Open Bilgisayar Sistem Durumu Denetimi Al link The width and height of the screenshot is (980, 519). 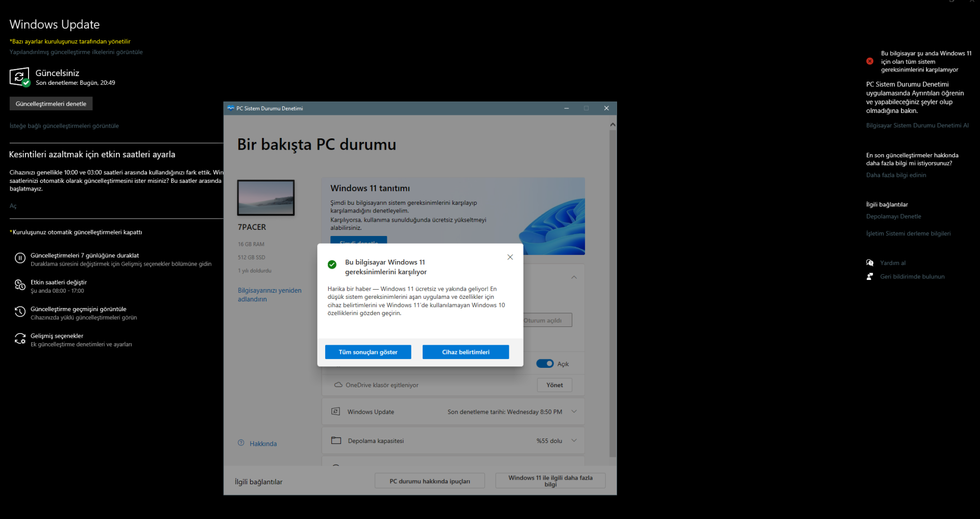coord(917,125)
